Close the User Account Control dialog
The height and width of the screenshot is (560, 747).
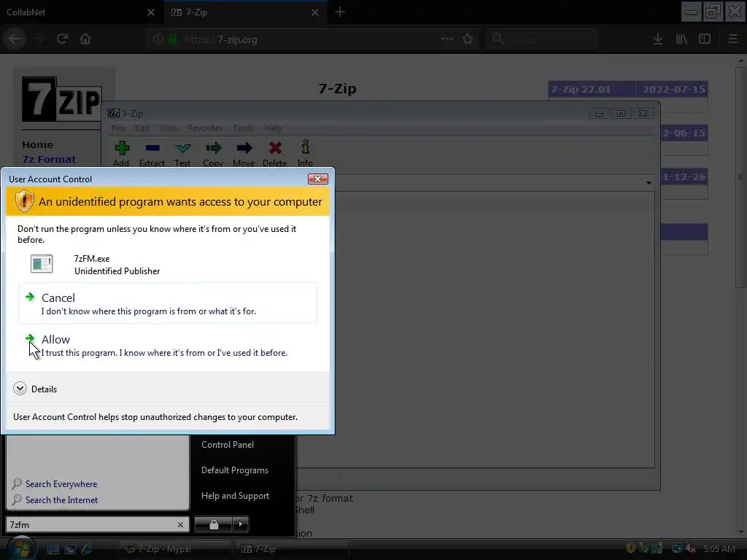pos(318,179)
